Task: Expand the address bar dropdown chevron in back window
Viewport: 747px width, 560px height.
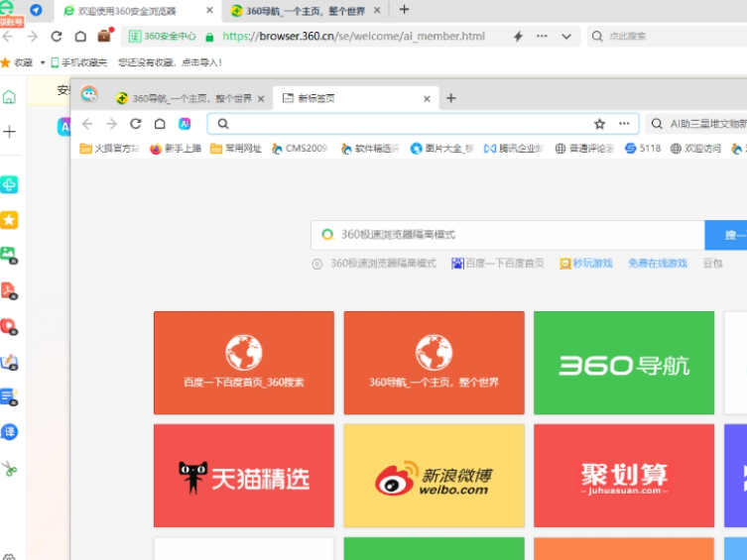Action: click(x=566, y=36)
